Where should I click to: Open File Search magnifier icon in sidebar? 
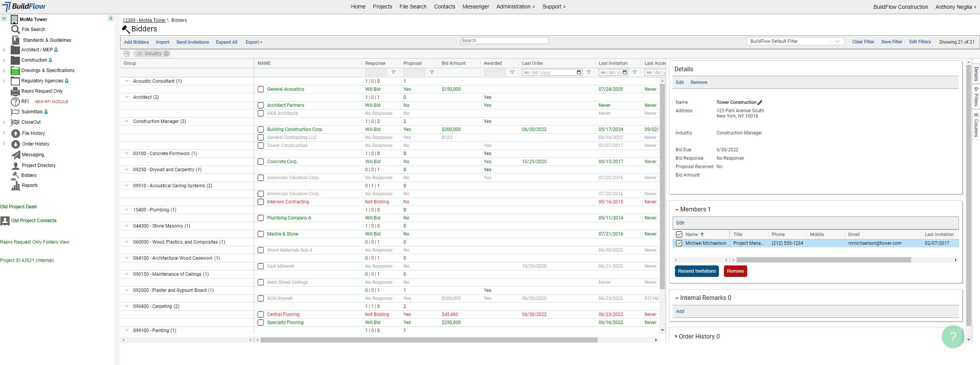15,29
